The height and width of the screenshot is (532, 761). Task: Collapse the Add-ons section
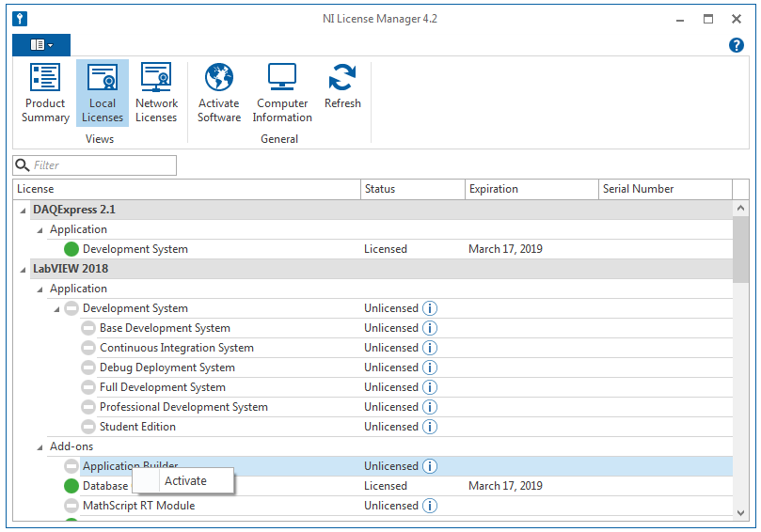click(x=40, y=447)
